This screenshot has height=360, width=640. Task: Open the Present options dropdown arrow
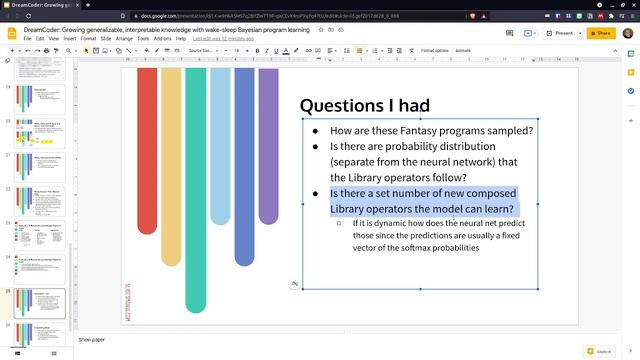(580, 33)
